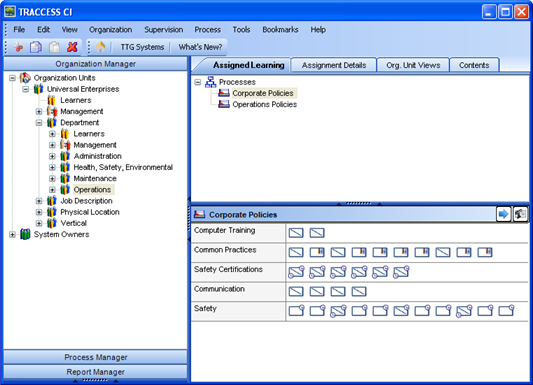
Task: Click the TTG Systems toolbar button
Action: 142,47
